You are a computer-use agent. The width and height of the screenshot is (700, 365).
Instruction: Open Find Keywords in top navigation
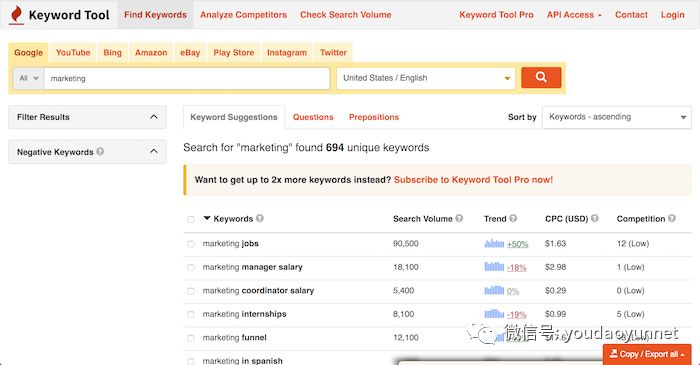(x=155, y=15)
